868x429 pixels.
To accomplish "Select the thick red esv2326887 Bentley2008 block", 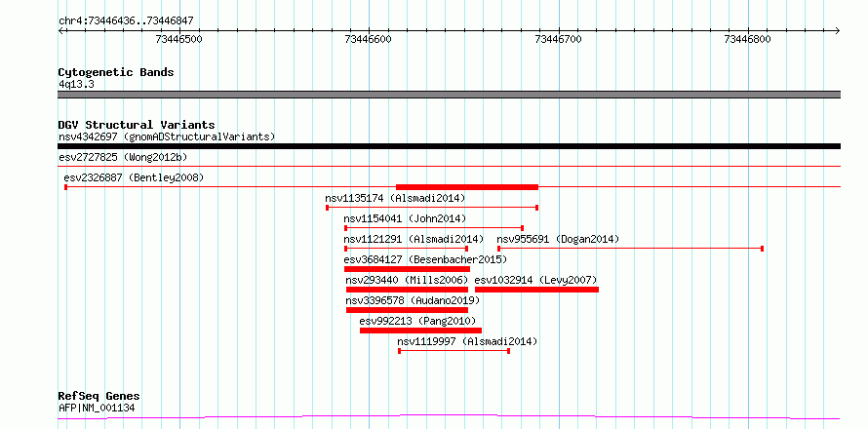I will coord(467,187).
